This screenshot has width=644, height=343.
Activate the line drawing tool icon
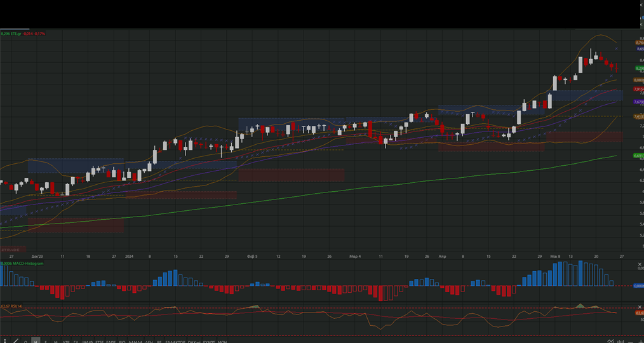16,340
